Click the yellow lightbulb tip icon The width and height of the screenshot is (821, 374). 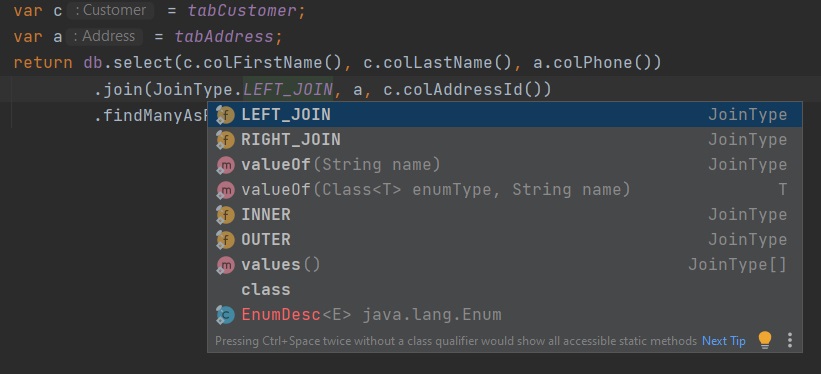point(765,340)
